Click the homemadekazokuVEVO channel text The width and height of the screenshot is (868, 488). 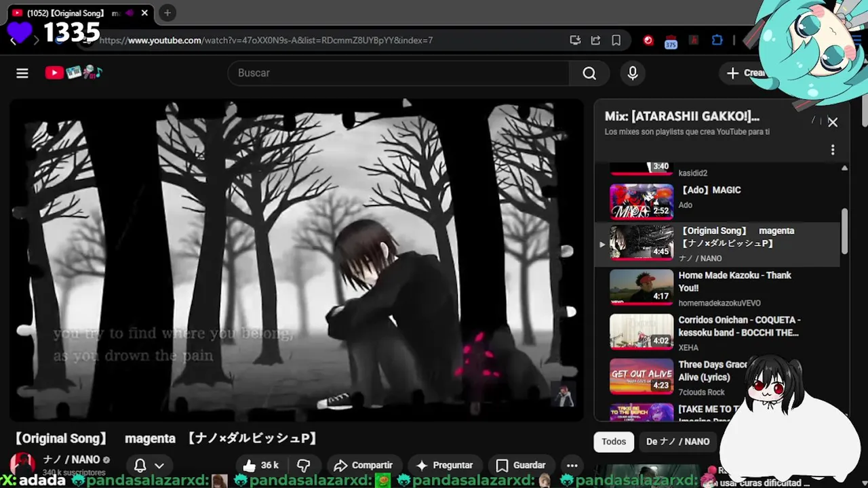719,303
